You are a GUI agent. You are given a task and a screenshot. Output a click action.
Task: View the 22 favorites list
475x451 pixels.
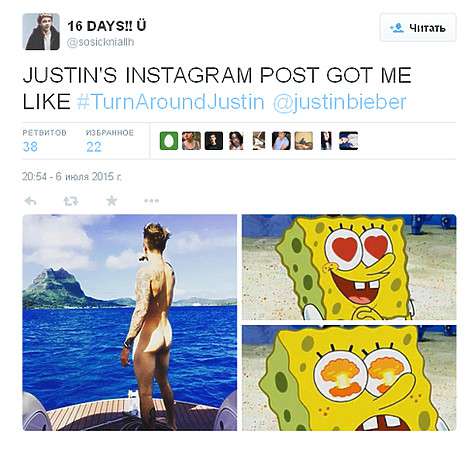tap(110, 141)
